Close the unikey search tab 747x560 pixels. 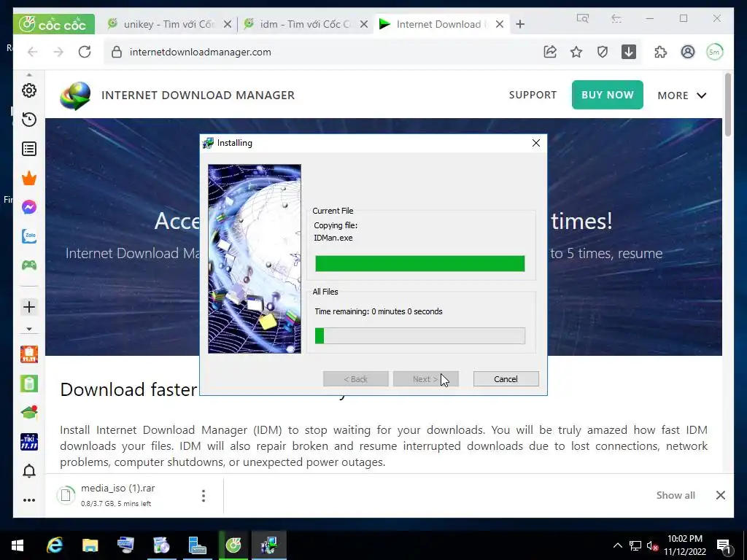(228, 24)
